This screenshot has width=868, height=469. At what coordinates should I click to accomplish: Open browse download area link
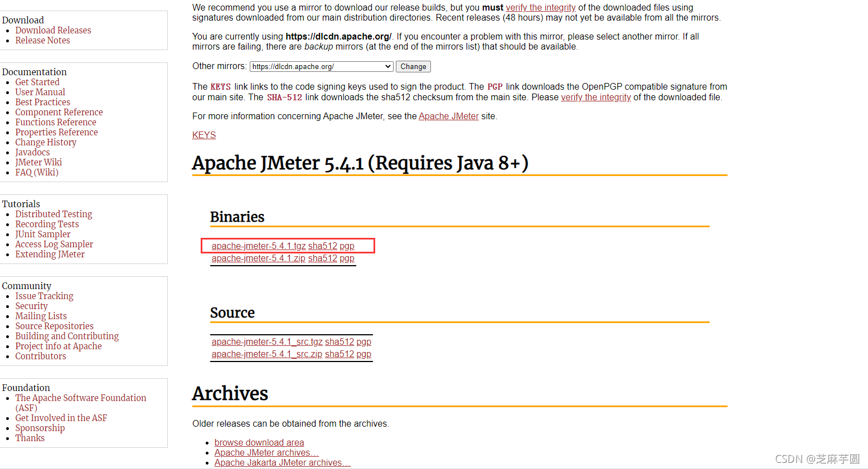click(x=259, y=442)
